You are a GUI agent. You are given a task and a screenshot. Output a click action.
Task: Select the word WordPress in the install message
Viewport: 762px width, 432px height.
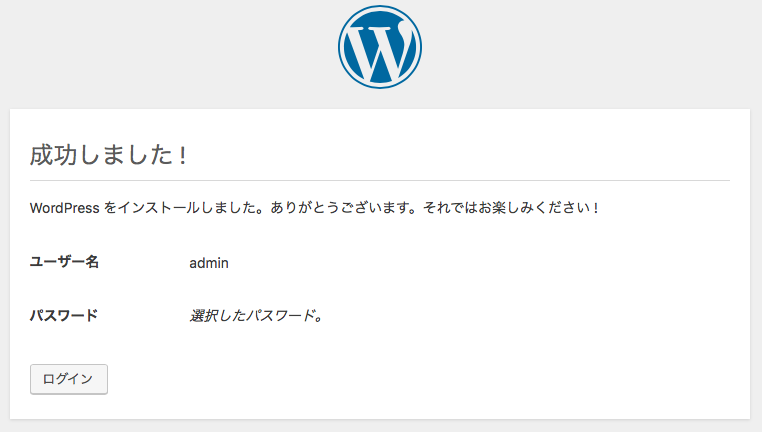coord(64,208)
